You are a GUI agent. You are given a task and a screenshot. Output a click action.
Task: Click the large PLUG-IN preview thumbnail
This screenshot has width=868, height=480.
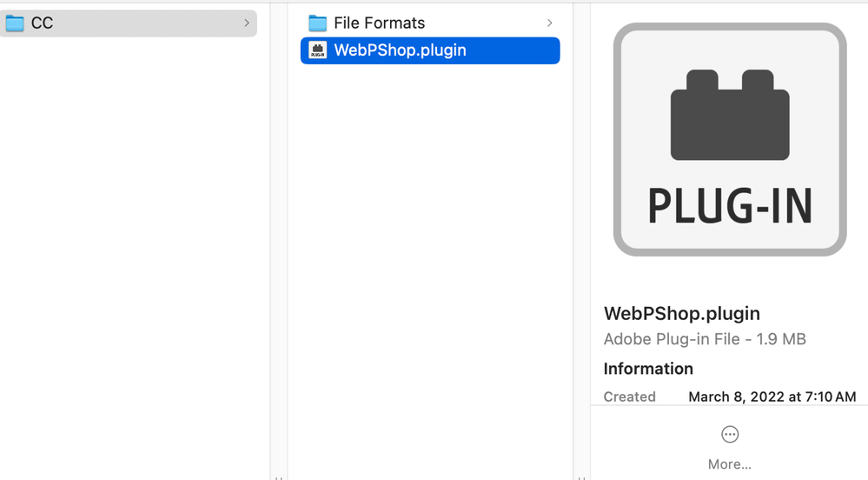(x=730, y=139)
